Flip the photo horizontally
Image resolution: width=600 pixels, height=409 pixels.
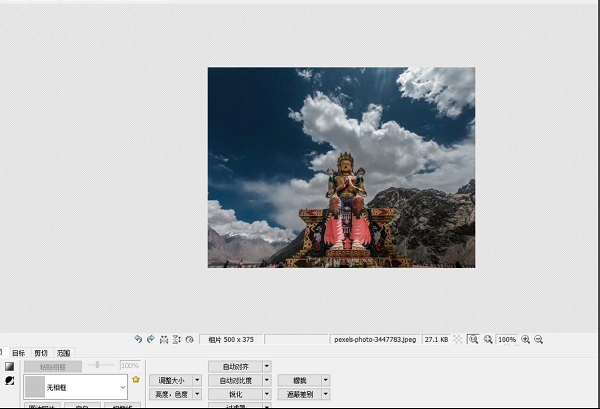164,339
